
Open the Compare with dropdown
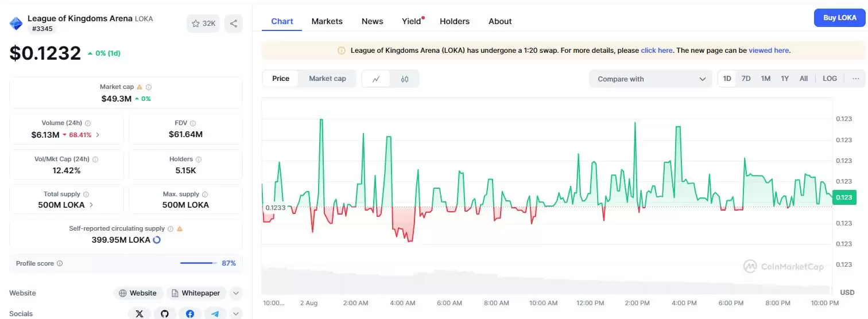click(x=650, y=79)
